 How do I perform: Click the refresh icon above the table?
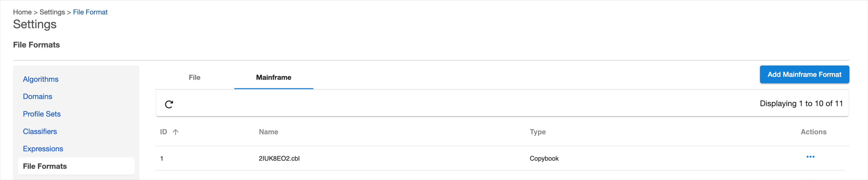(169, 104)
